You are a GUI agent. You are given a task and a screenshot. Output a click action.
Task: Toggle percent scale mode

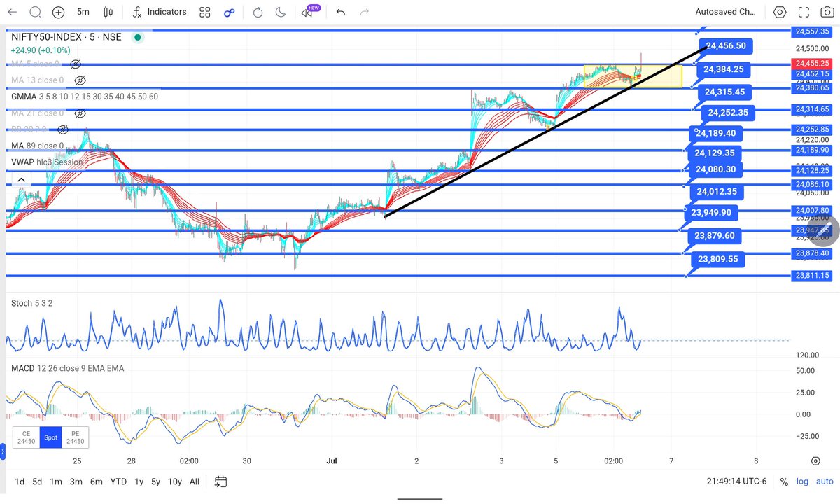coord(784,482)
